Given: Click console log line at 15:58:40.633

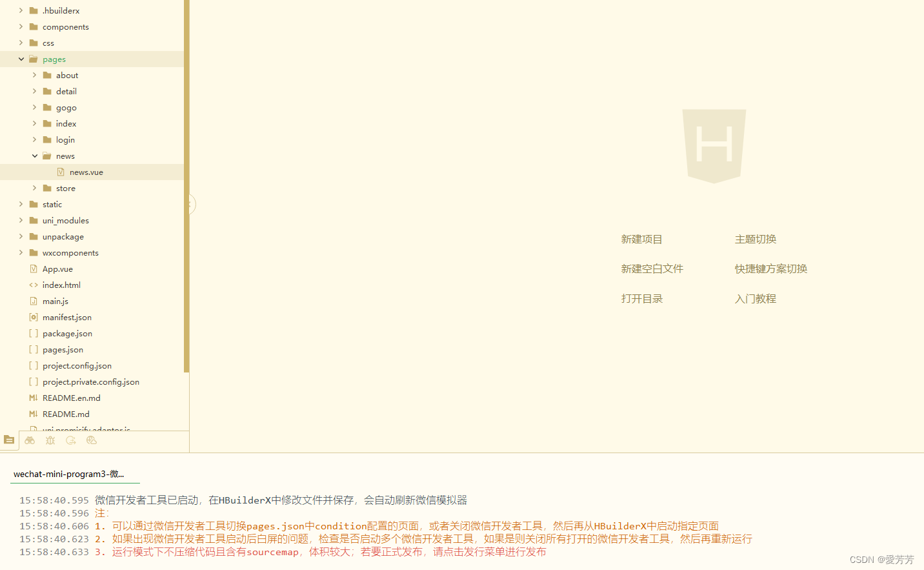Looking at the screenshot, I should (283, 551).
